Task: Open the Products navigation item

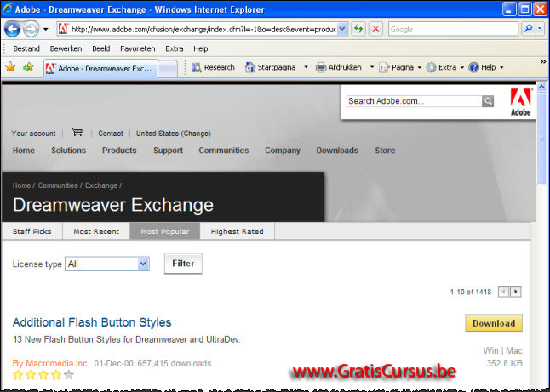Action: 119,151
